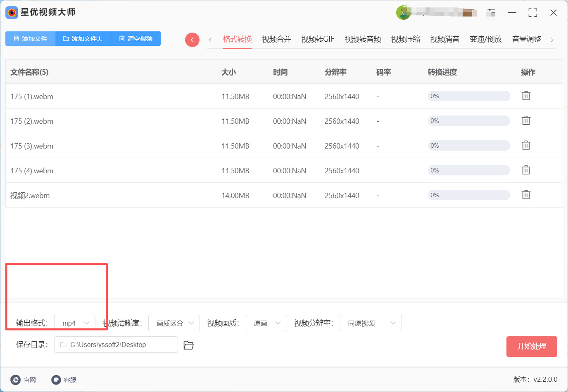Switch to the 视频合并 tab
This screenshot has width=568, height=392.
pyautogui.click(x=276, y=39)
